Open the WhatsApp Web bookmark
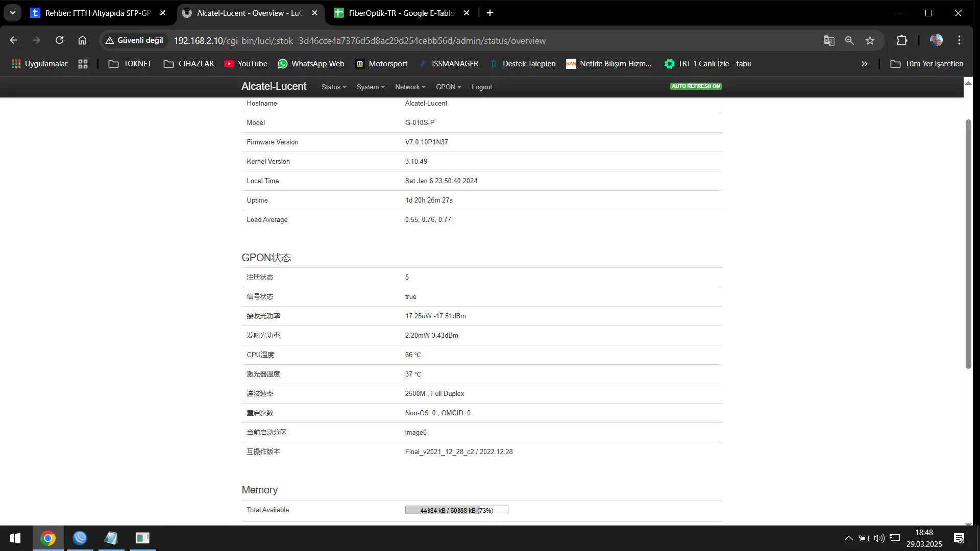 [311, 64]
